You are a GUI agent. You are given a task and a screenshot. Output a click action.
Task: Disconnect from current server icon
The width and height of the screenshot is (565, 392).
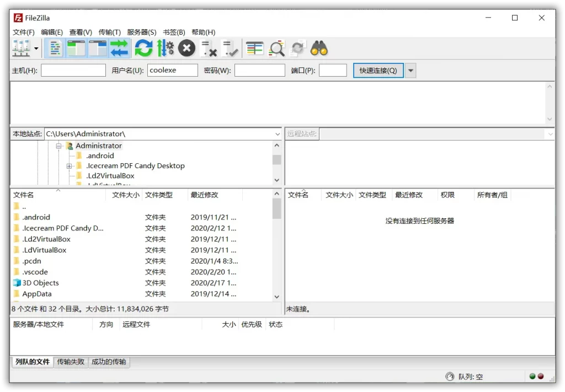click(209, 48)
